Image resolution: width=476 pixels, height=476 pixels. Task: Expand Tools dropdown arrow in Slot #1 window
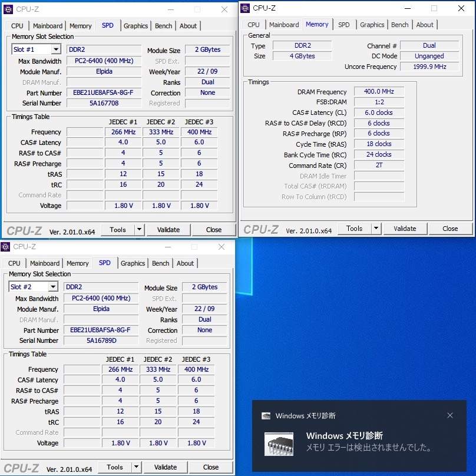[140, 230]
